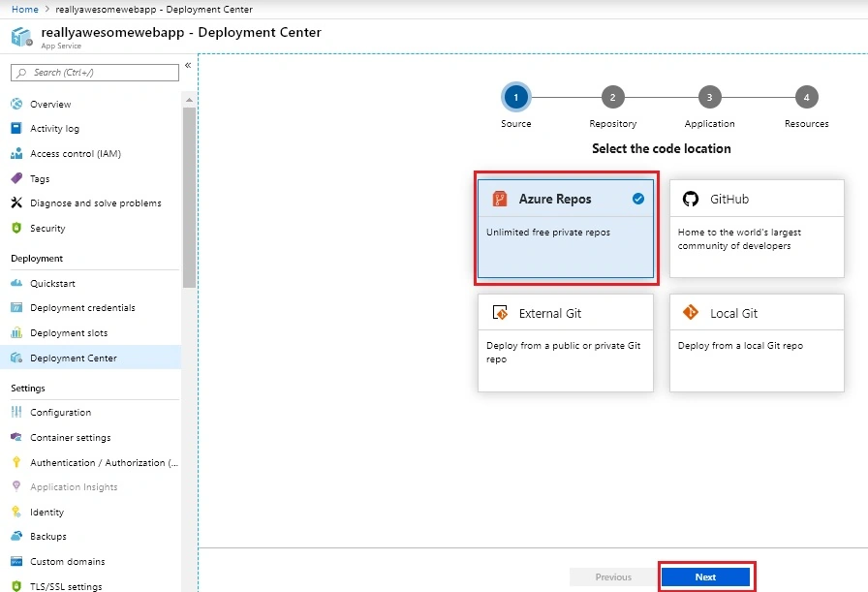Click the Previous button
Screen dimensions: 868x592
(613, 576)
